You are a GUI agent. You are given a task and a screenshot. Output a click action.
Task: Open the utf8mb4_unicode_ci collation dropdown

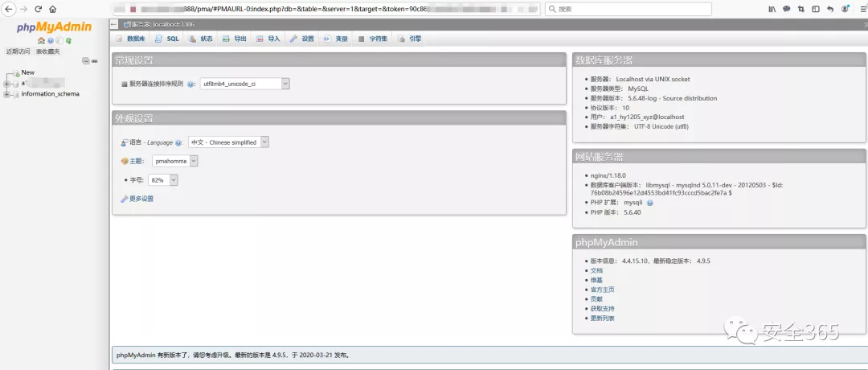pyautogui.click(x=244, y=84)
